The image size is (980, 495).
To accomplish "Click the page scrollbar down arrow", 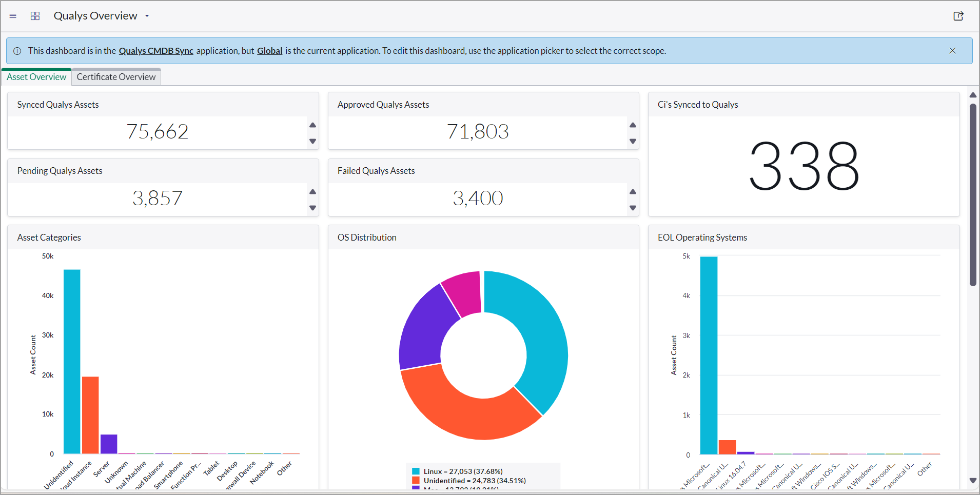I will coord(973,481).
